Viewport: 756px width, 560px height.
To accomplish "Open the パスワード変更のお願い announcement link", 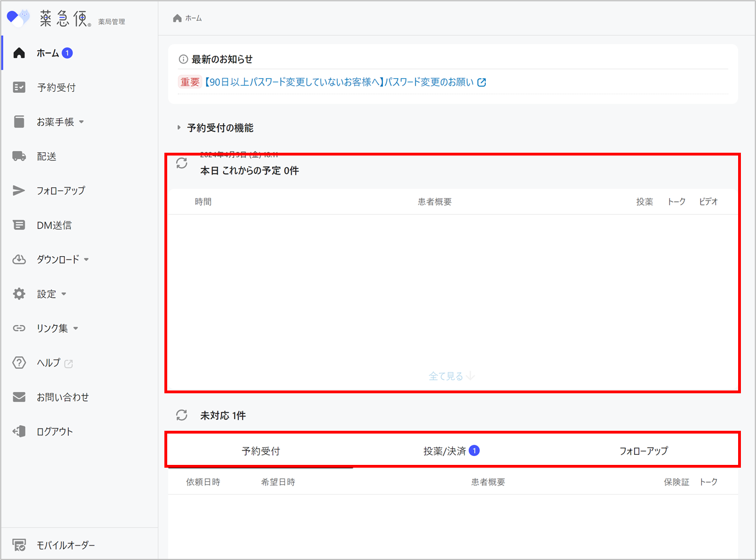I will [340, 82].
